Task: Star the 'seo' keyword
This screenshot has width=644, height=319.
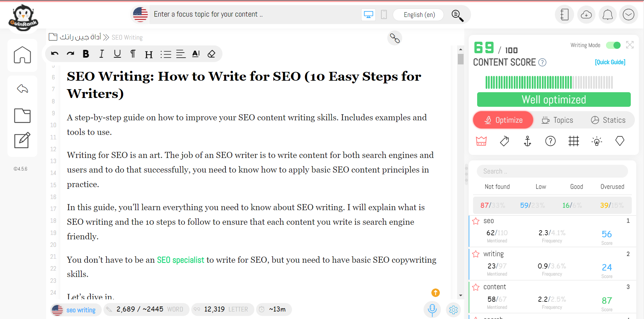Action: (476, 221)
